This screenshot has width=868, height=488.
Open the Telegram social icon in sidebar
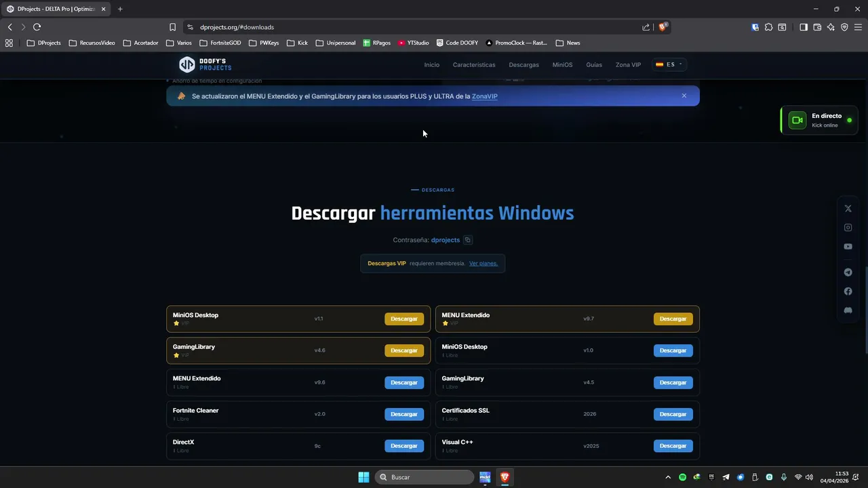pos(848,272)
